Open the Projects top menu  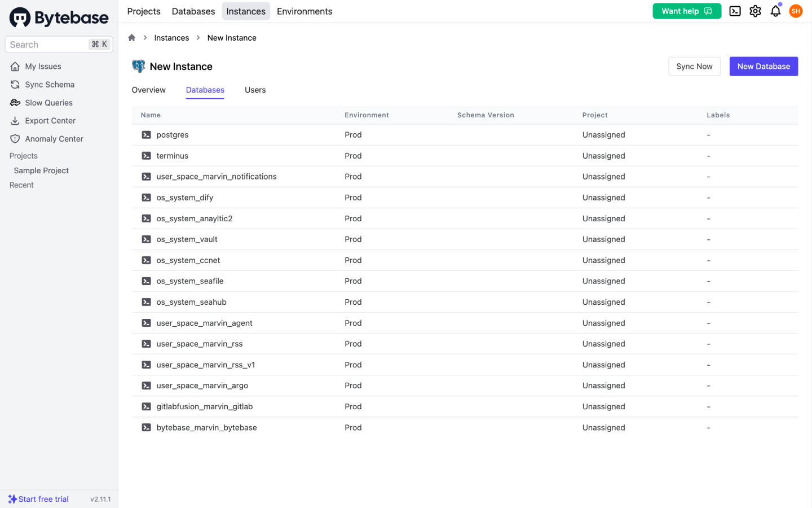click(x=144, y=11)
